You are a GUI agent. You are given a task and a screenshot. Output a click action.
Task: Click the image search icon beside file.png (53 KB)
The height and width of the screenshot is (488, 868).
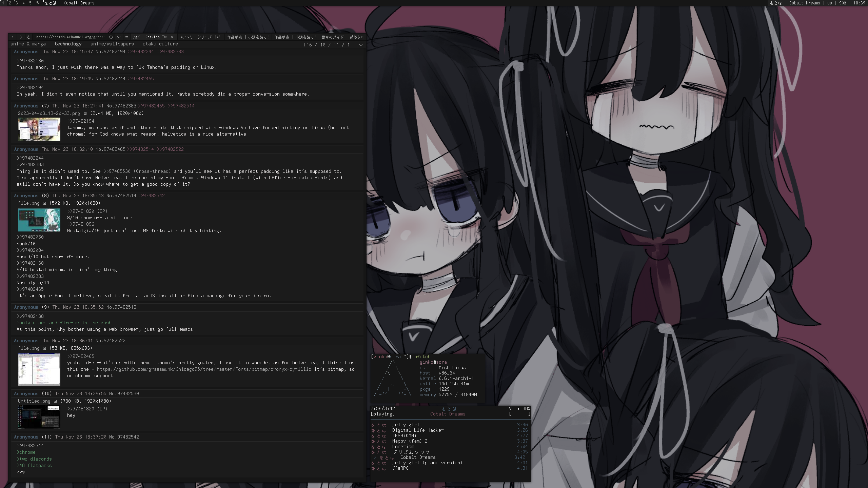tap(44, 348)
